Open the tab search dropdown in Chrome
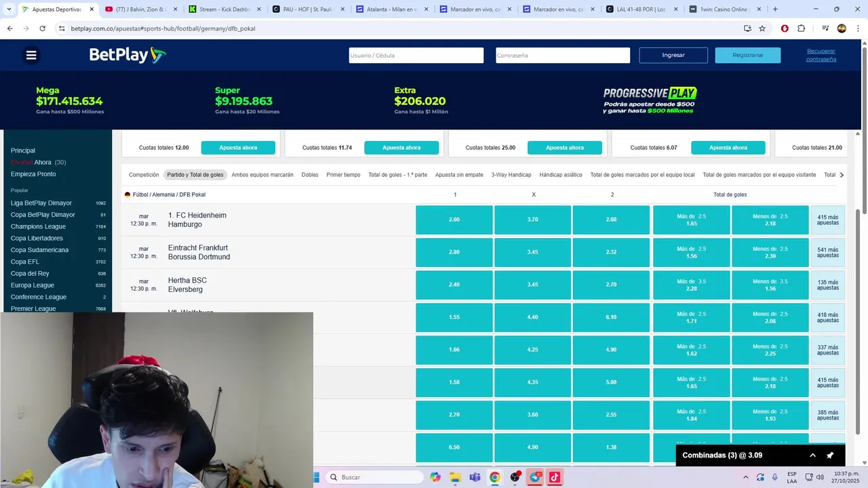 8,9
